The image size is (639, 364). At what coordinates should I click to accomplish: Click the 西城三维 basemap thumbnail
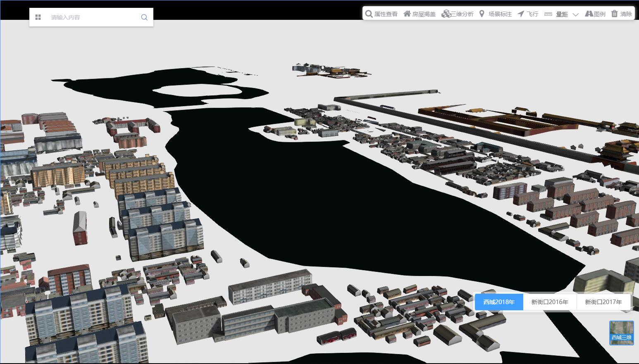point(621,333)
